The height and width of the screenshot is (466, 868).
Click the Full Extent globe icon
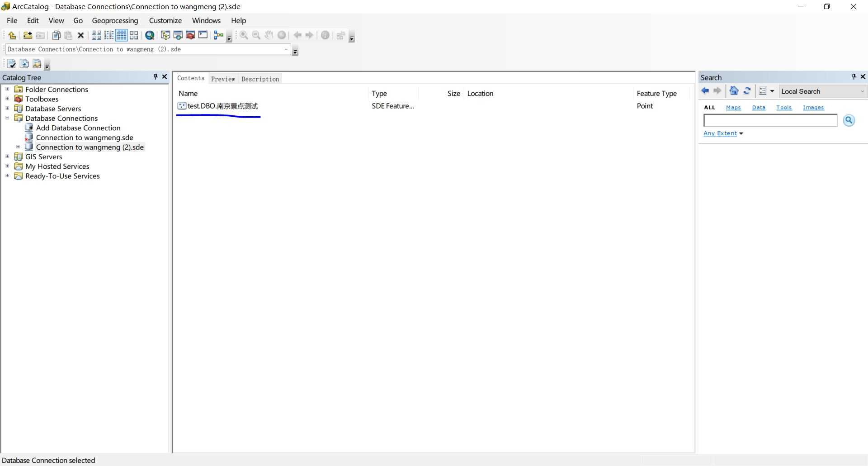tap(282, 35)
